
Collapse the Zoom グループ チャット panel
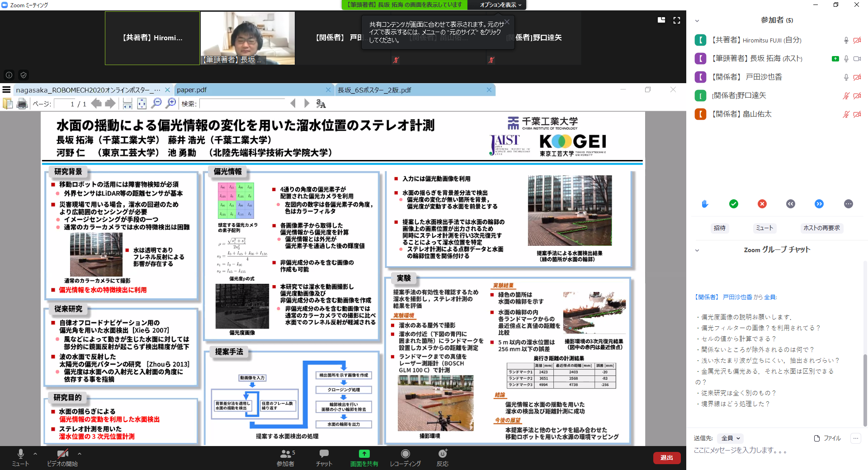(697, 250)
